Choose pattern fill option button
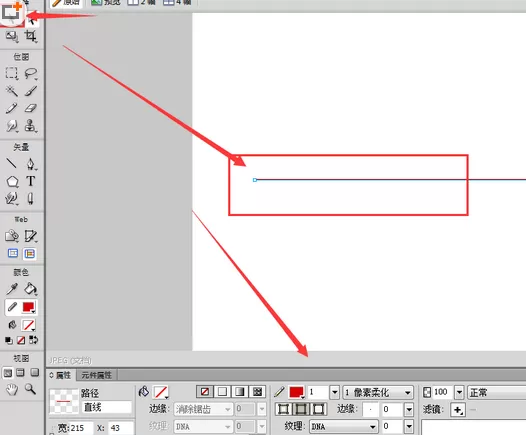Viewport: 526px width, 435px height. tap(257, 391)
